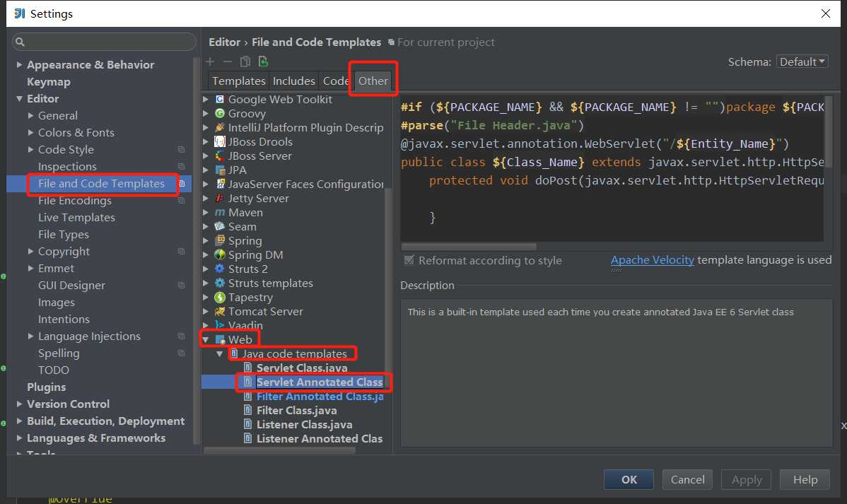The height and width of the screenshot is (504, 847).
Task: Select Spelling in Editor settings
Action: [x=59, y=353]
